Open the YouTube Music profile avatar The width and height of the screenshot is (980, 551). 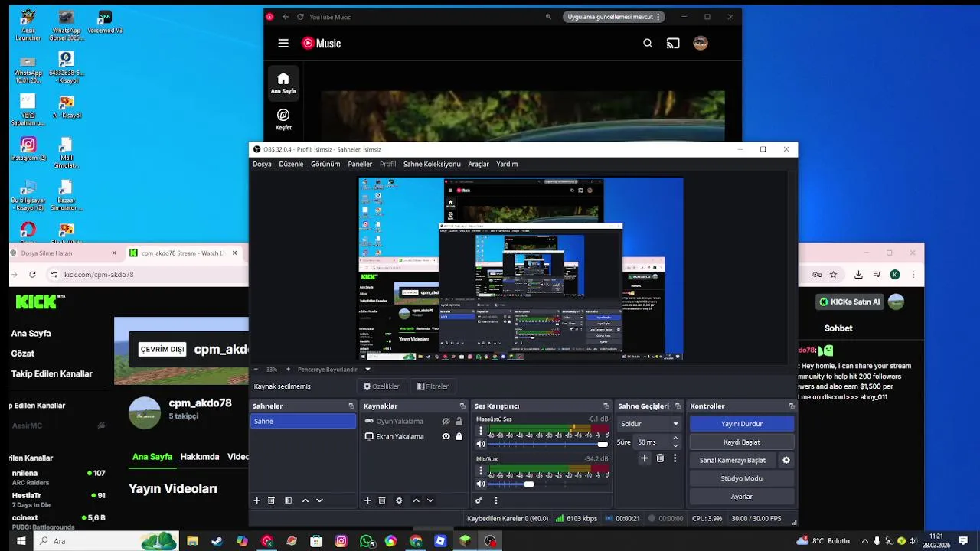tap(701, 44)
